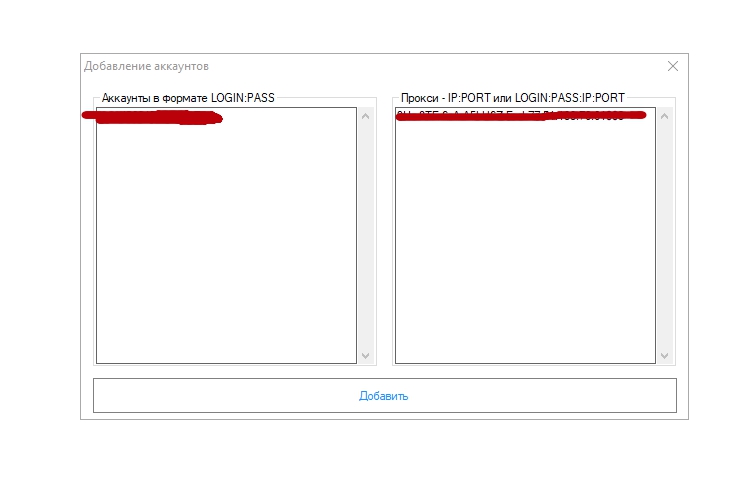The height and width of the screenshot is (477, 755).
Task: Click up arrow of accounts list scrollbar
Action: 365,116
